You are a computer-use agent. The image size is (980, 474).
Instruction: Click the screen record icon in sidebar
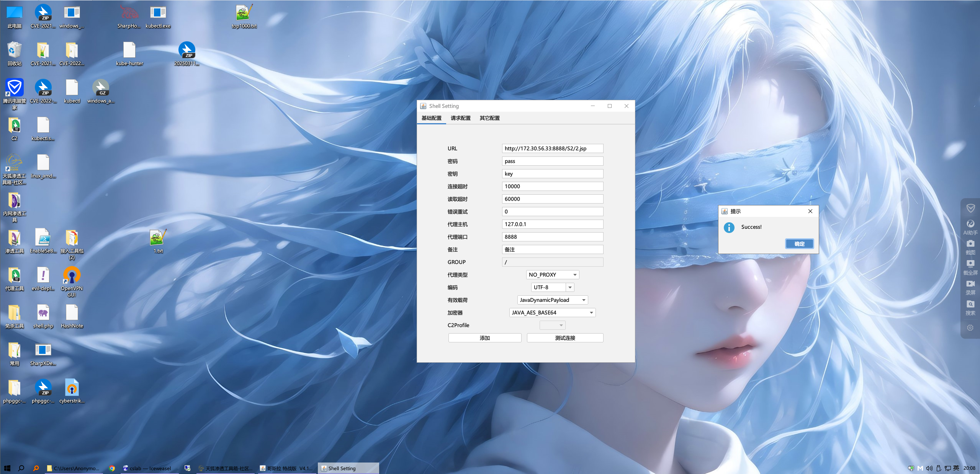click(970, 284)
